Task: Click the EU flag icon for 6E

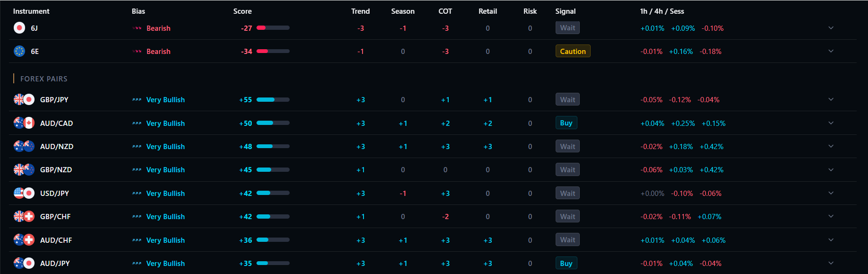Action: tap(19, 51)
